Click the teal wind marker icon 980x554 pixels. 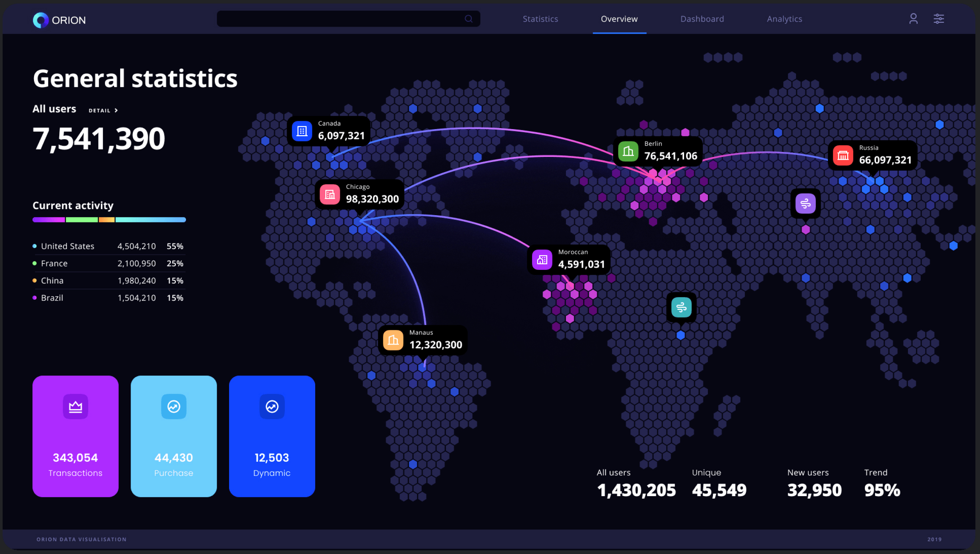point(681,307)
